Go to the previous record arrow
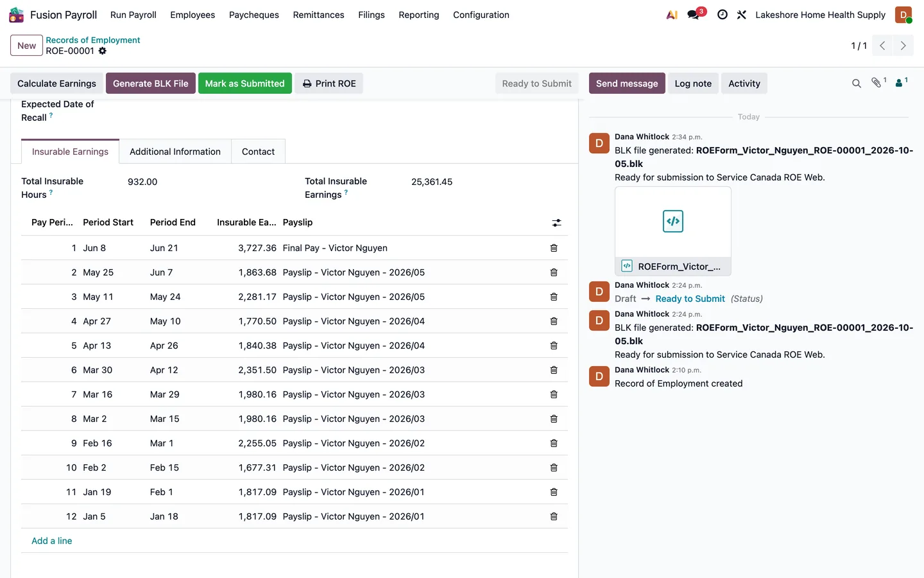Viewport: 924px width, 578px height. (x=882, y=46)
